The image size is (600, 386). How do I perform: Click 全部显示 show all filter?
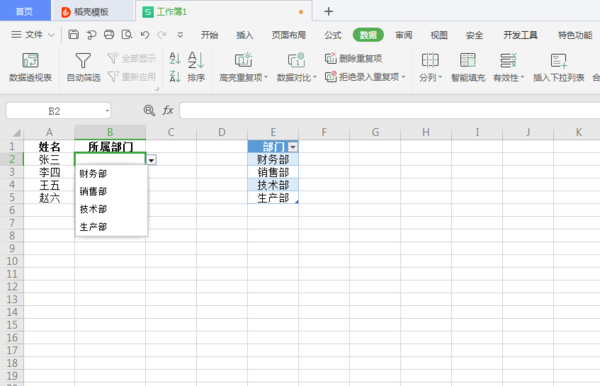132,58
